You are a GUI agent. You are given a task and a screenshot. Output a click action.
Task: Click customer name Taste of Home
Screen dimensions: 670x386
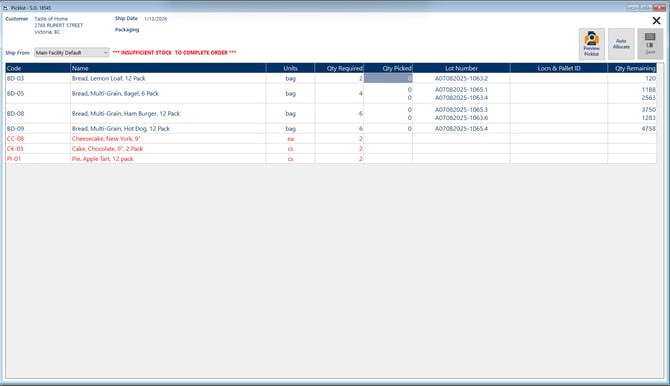pos(51,19)
